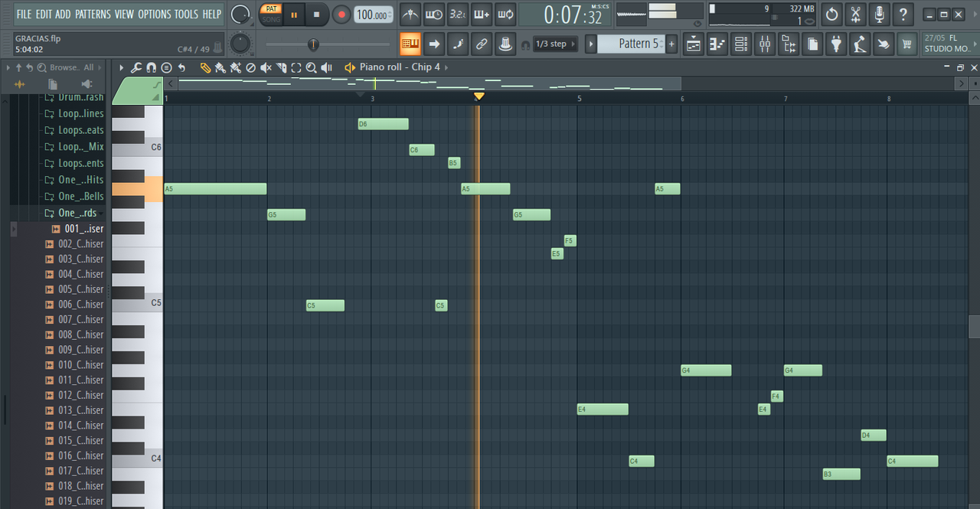Toggle note/clip grouping link icon
The width and height of the screenshot is (980, 509).
tap(482, 44)
